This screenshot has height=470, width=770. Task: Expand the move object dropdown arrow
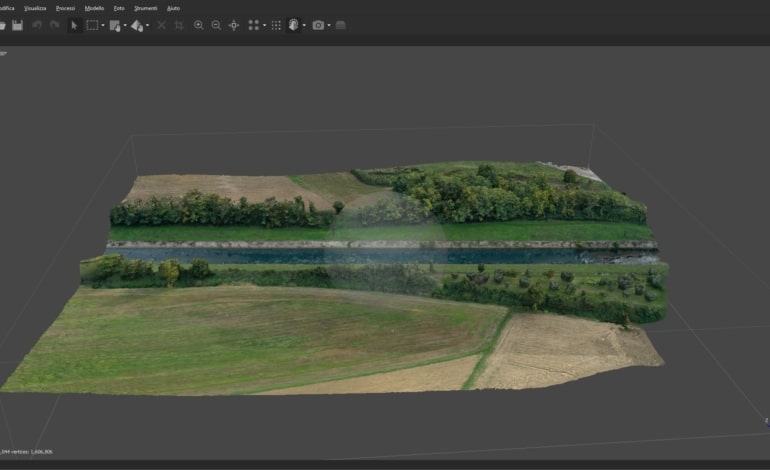147,26
